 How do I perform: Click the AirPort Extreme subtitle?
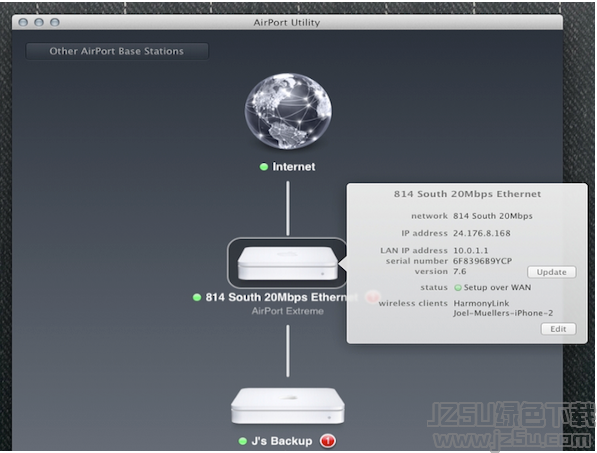tap(287, 311)
